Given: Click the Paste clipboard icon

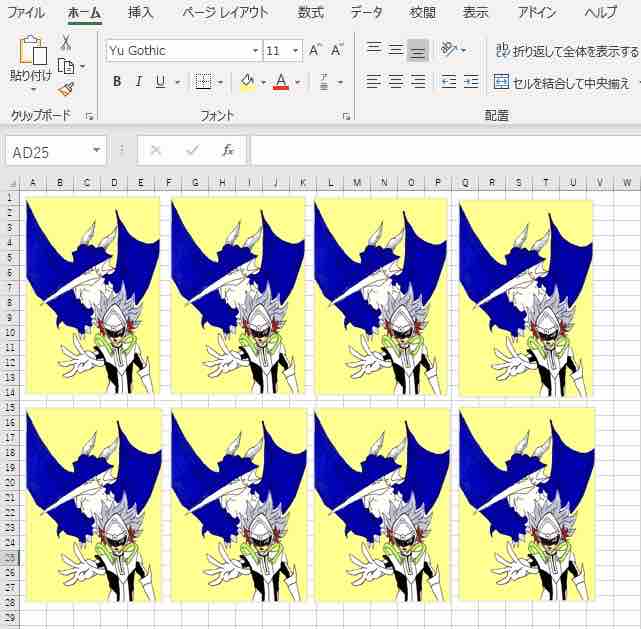Looking at the screenshot, I should point(32,51).
